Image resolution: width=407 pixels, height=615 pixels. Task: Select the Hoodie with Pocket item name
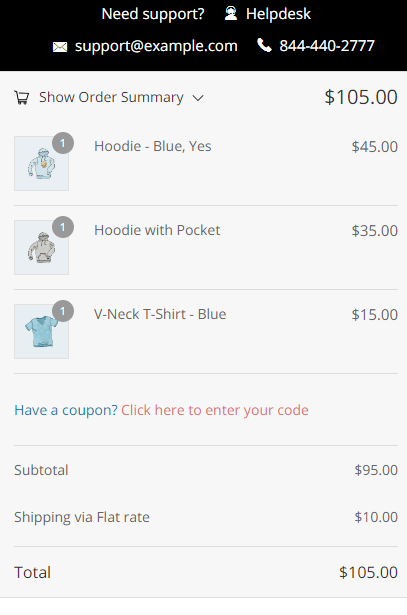[x=157, y=230]
